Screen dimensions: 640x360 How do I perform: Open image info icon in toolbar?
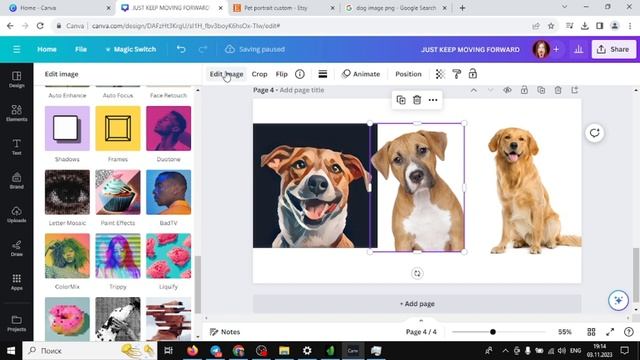pyautogui.click(x=300, y=74)
